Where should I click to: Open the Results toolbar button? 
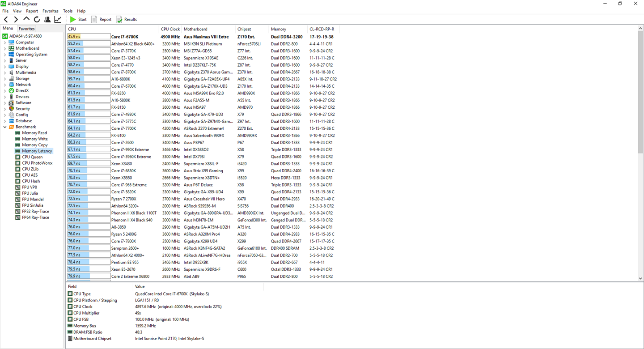click(x=127, y=19)
